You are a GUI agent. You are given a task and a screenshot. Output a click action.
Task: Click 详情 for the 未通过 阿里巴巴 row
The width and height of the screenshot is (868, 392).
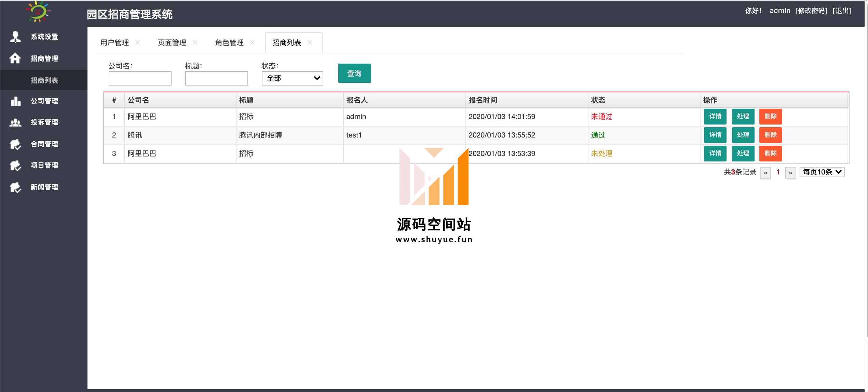(715, 116)
